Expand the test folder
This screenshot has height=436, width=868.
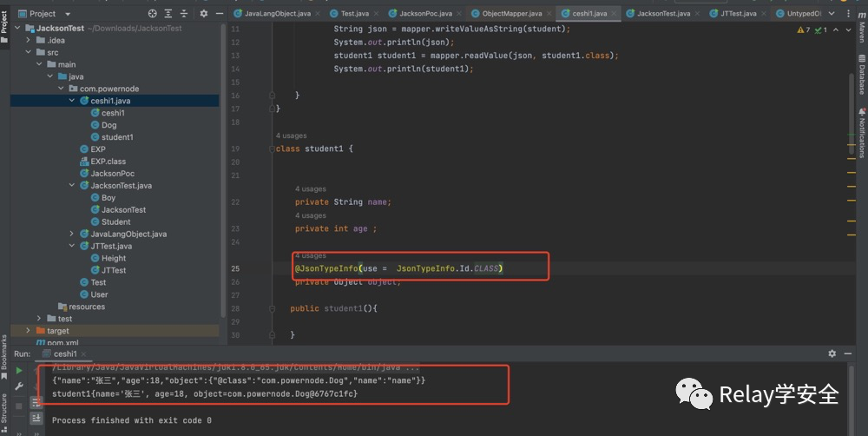tap(39, 319)
